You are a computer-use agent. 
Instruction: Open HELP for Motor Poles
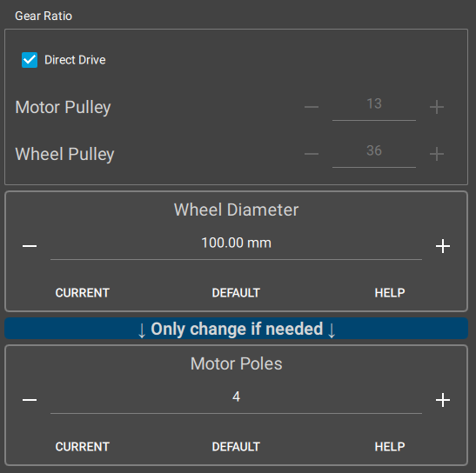[390, 447]
